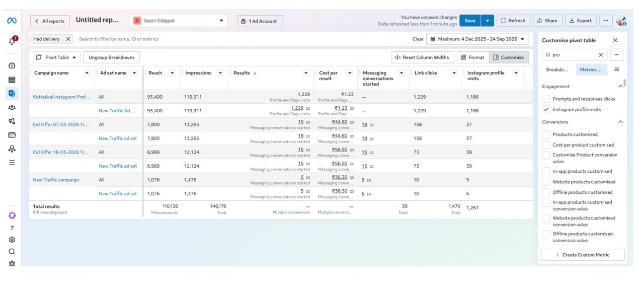644x288 pixels.
Task: Tick Customise Product conversion value checkbox
Action: pyautogui.click(x=546, y=155)
